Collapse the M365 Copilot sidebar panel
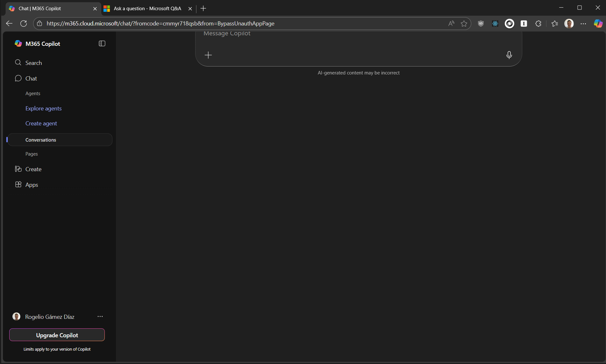 (x=102, y=44)
